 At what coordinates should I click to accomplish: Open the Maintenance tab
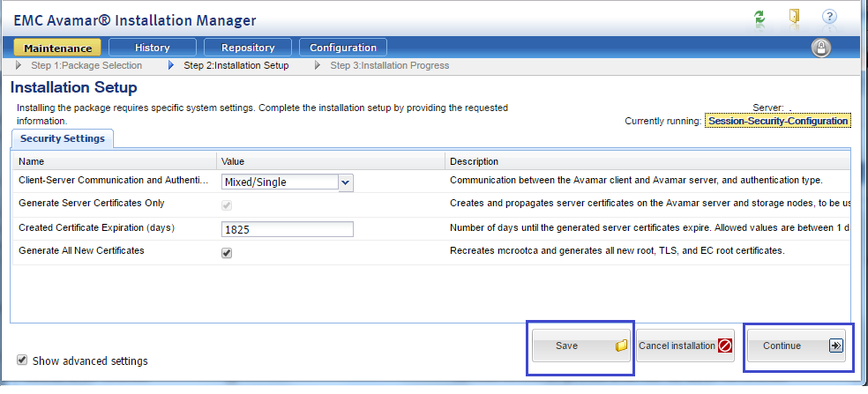tap(57, 48)
